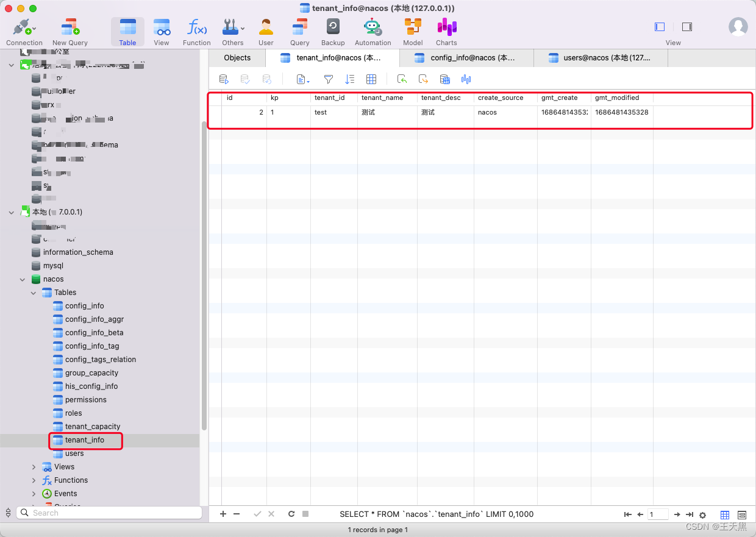756x537 pixels.
Task: Click the id column header
Action: 244,98
